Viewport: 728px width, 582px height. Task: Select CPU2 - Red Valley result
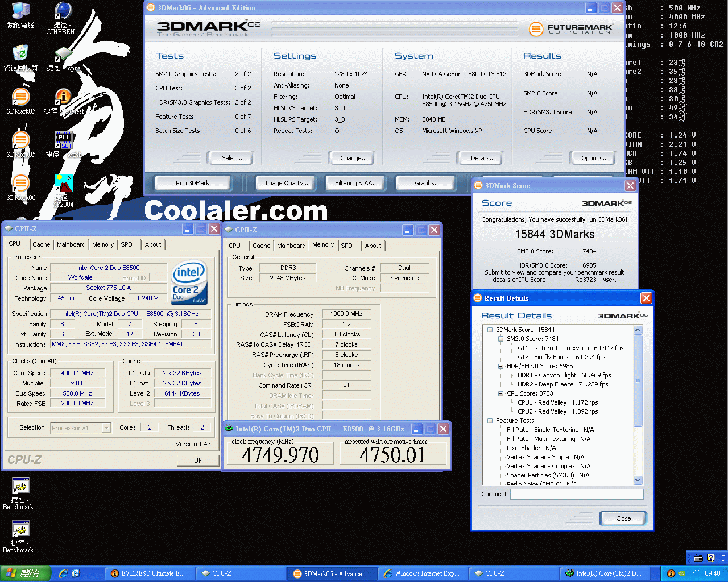click(558, 411)
